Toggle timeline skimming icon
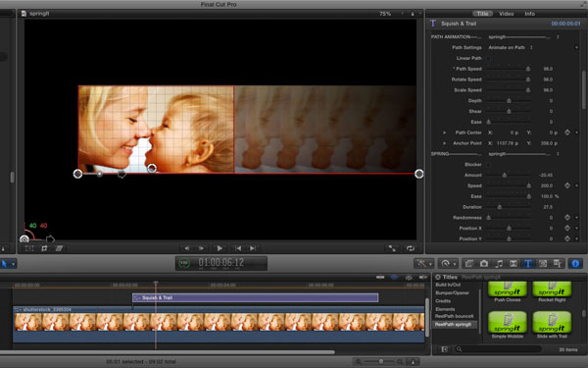The height and width of the screenshot is (368, 588). coord(380,277)
